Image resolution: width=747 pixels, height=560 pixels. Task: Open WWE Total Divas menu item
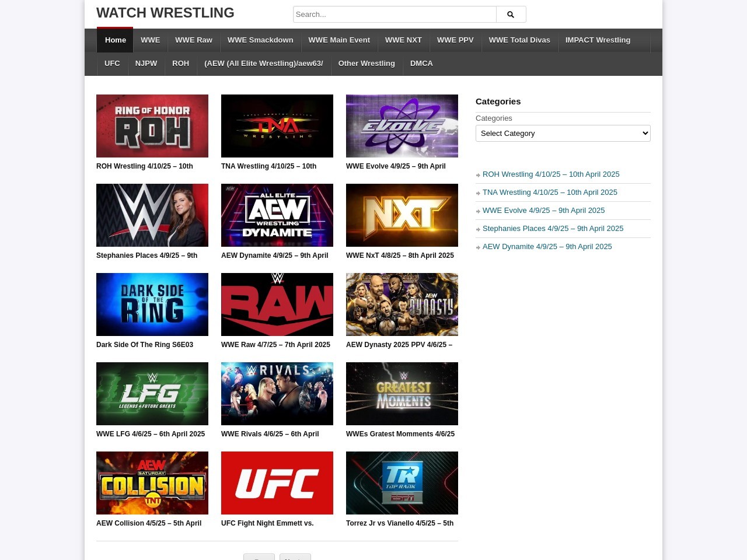click(519, 40)
